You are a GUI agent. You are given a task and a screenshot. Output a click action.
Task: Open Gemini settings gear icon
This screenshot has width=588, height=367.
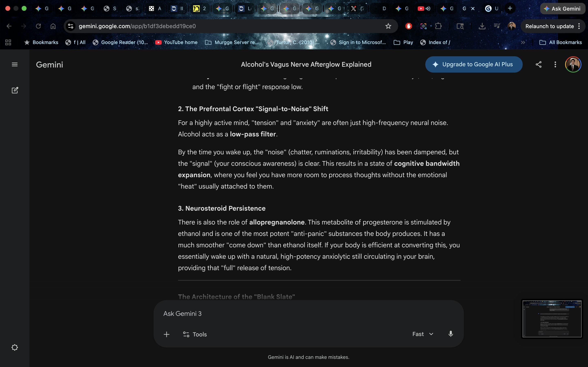click(x=14, y=347)
